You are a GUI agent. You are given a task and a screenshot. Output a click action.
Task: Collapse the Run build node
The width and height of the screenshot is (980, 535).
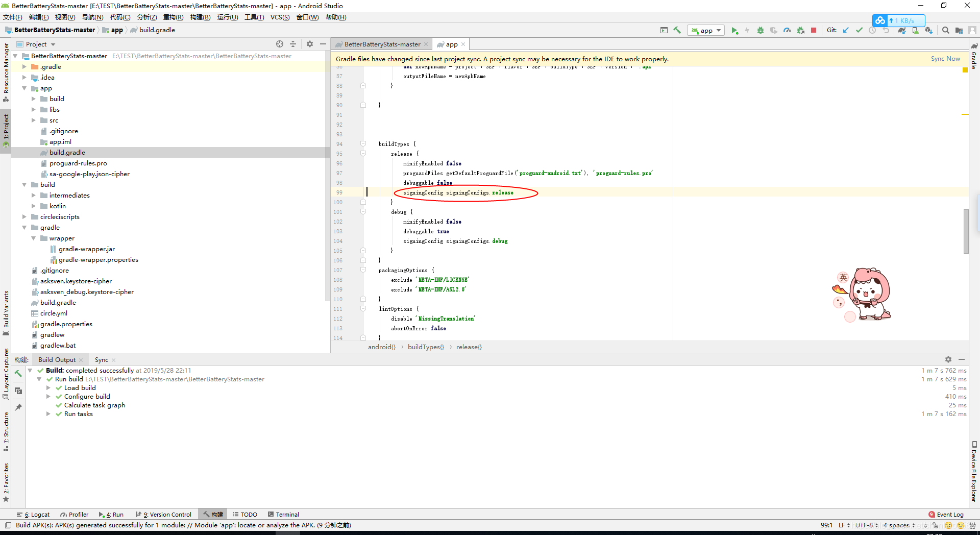click(x=39, y=379)
